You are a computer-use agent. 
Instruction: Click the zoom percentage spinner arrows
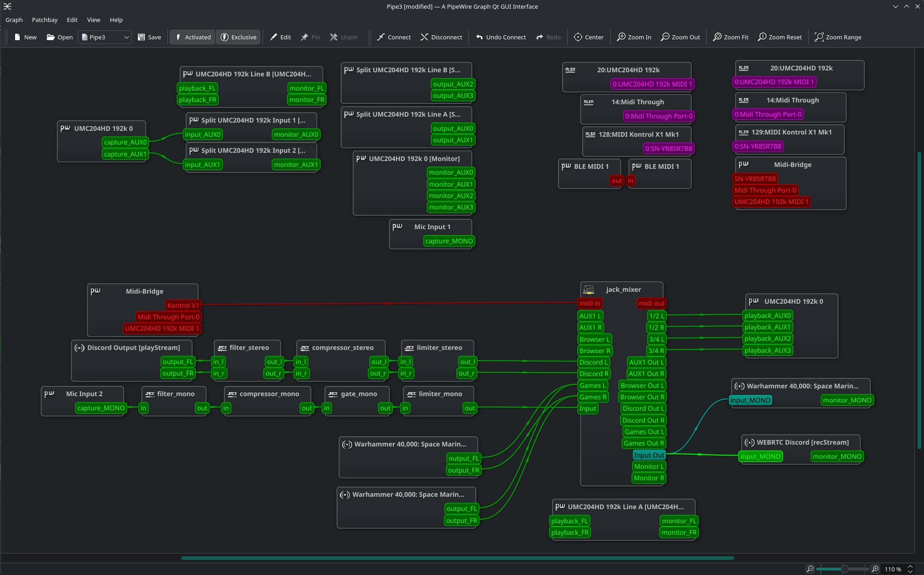(910, 569)
